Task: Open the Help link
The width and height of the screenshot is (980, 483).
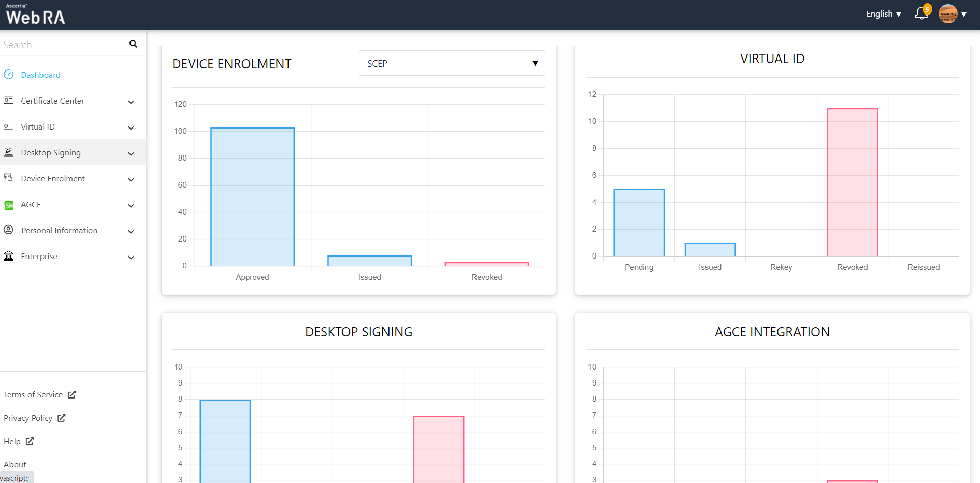Action: (x=12, y=441)
